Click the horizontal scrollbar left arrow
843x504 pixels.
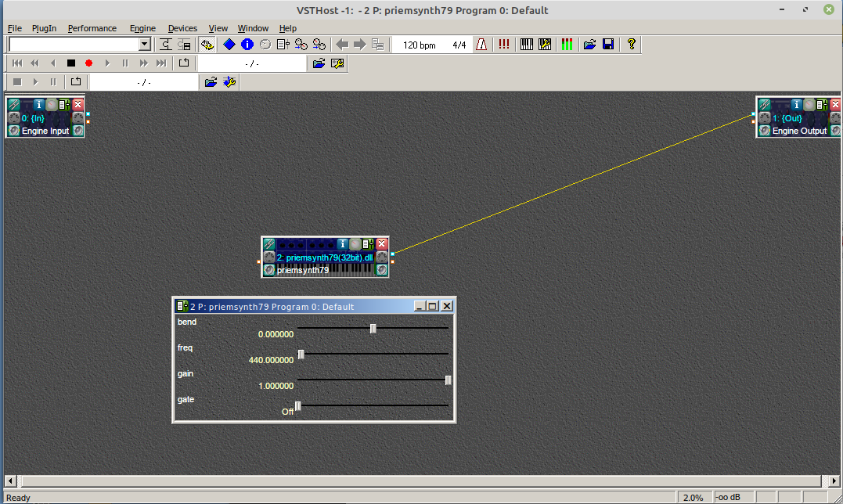(x=10, y=481)
